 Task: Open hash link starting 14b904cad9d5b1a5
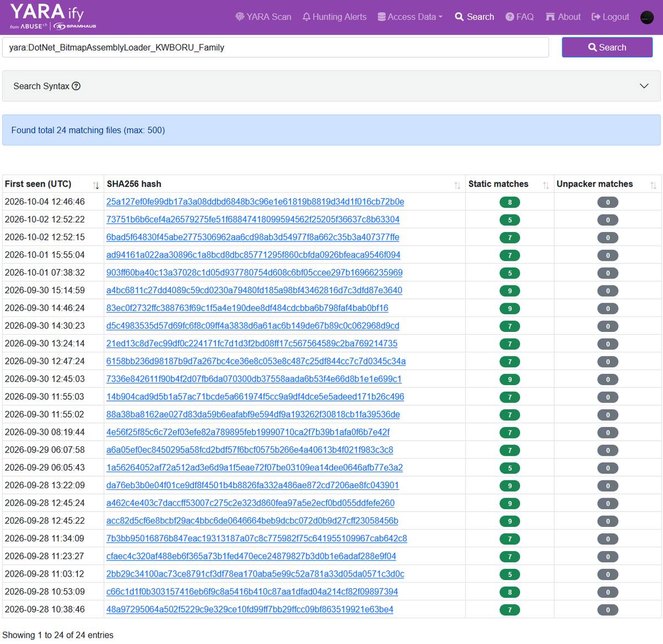[x=255, y=396]
